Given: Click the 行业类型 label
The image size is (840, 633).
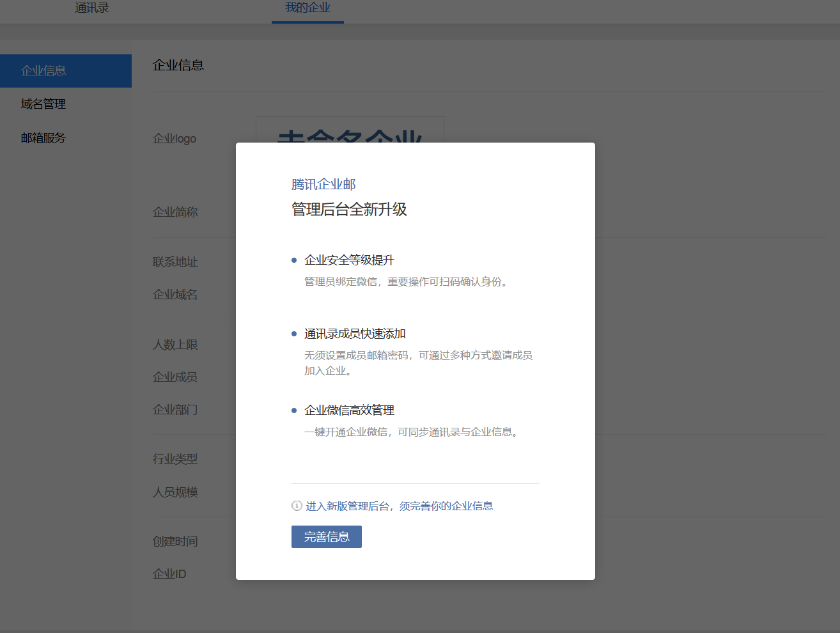Looking at the screenshot, I should [x=175, y=459].
